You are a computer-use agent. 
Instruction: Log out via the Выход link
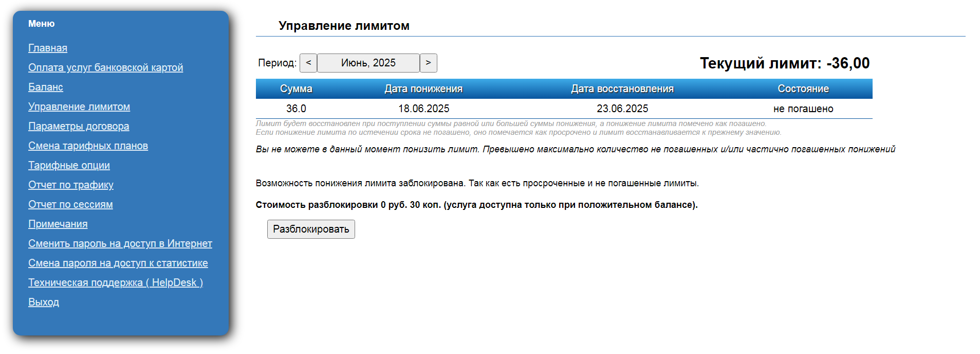[44, 302]
